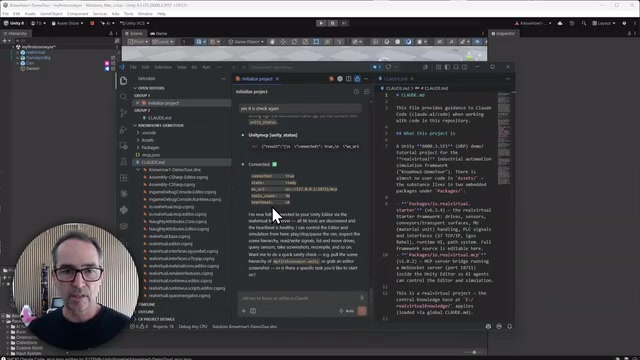This screenshot has width=640, height=360.
Task: Select Sensor in Unity Hierarchy
Action: click(33, 69)
